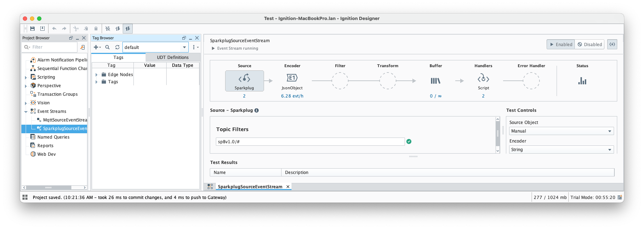The image size is (644, 229).
Task: Select the JsonObject Encoder stage
Action: click(292, 81)
